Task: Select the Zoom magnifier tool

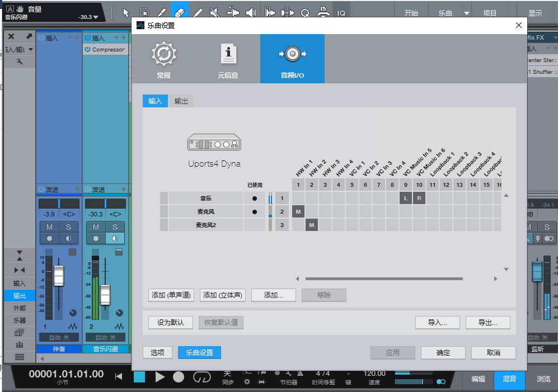Action: [306, 12]
